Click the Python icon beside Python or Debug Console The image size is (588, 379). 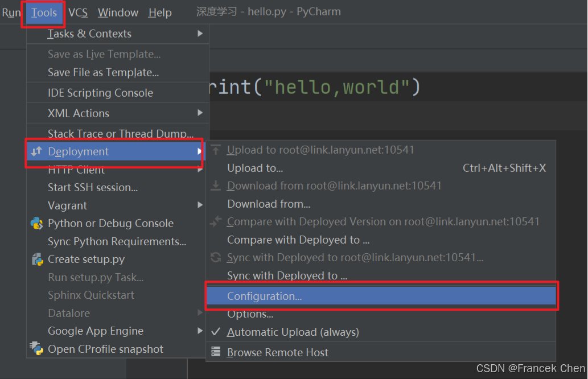tap(36, 224)
